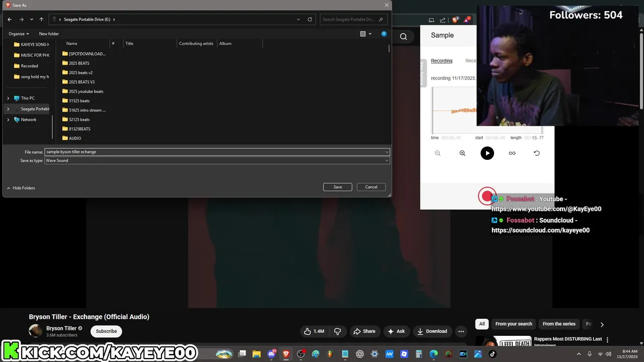Reset the recording in Sample panel
Screen dimensions: 644x362
coord(537,153)
